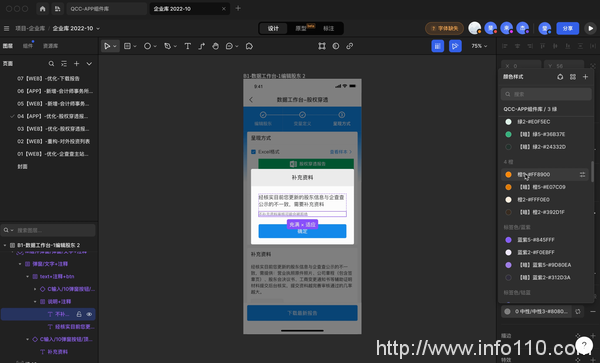Select the text tool
The height and width of the screenshot is (363, 600).
[x=188, y=46]
